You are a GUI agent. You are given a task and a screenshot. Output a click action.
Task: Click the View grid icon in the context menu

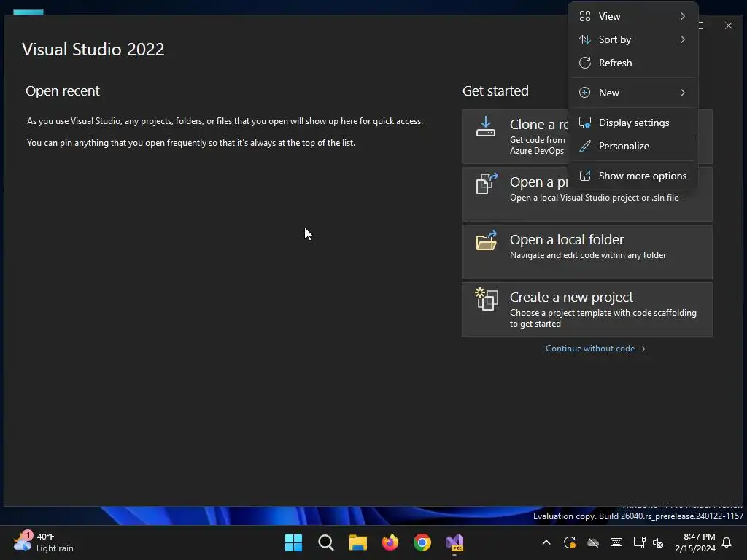pyautogui.click(x=585, y=16)
